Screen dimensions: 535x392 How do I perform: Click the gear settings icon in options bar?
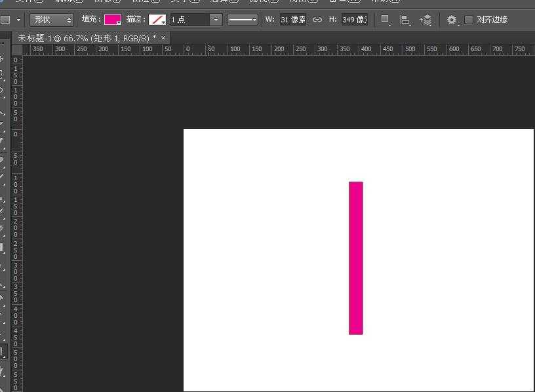tap(452, 20)
